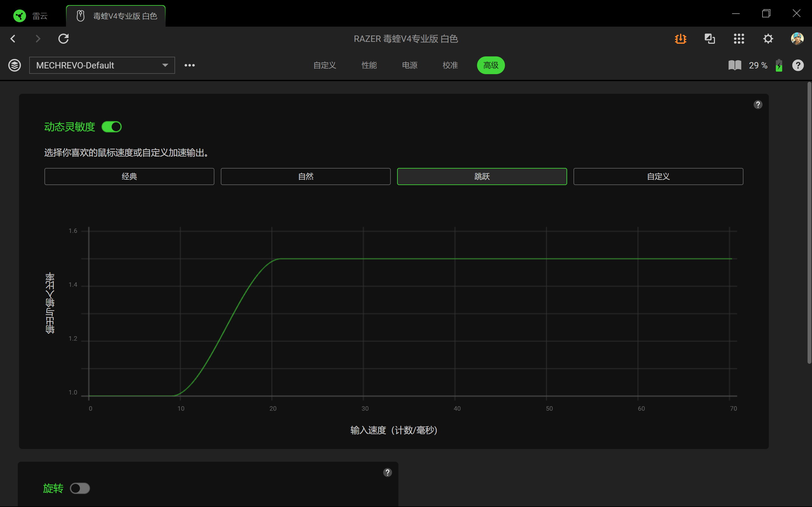Switch to the 校准 tab

(450, 65)
